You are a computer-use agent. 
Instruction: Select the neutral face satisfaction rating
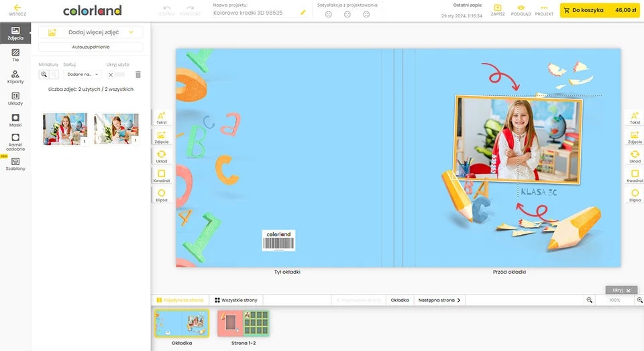click(x=347, y=14)
